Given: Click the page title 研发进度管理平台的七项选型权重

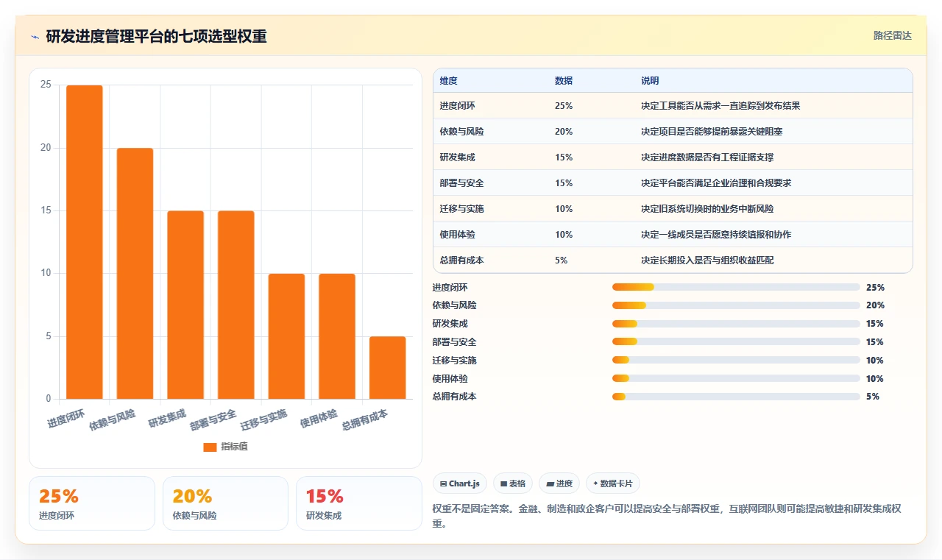Looking at the screenshot, I should [x=156, y=36].
